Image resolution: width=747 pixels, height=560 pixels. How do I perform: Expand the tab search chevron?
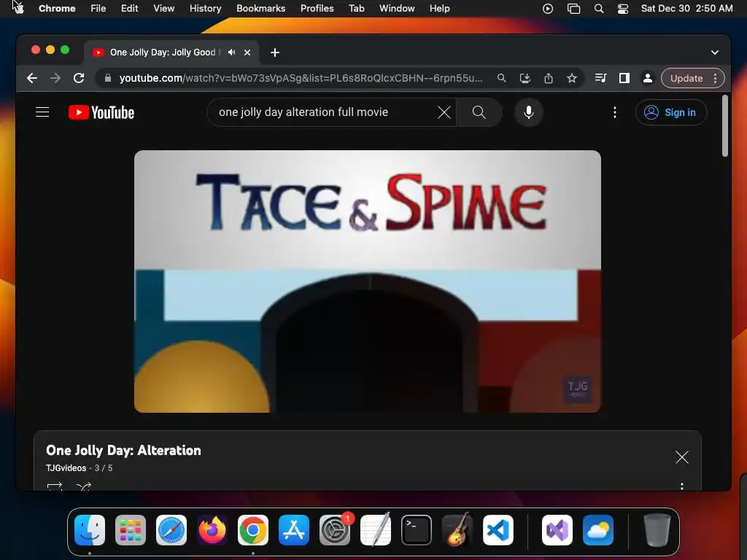pos(715,52)
